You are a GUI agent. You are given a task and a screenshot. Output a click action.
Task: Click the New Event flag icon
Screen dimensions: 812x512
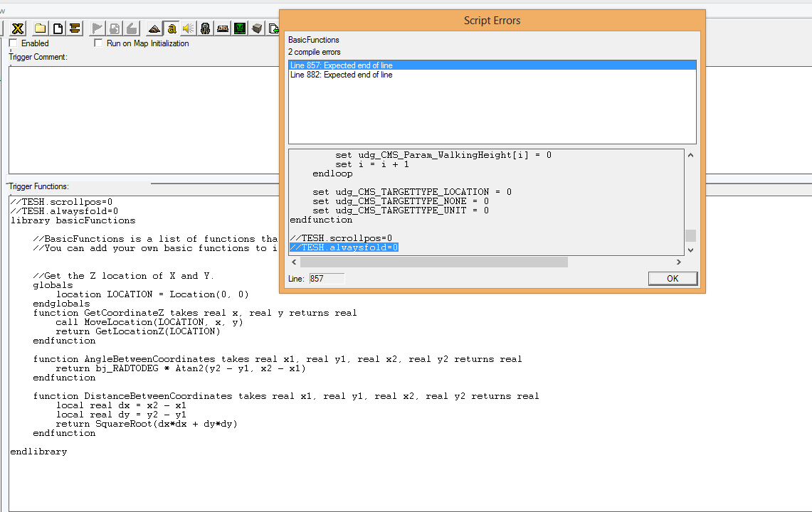click(x=97, y=28)
